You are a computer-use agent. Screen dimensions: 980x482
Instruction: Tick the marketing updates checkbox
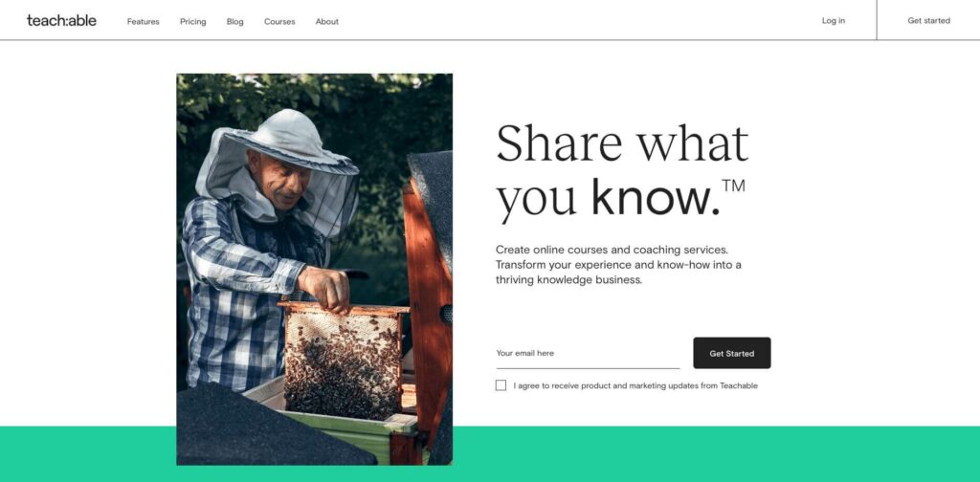click(x=501, y=385)
